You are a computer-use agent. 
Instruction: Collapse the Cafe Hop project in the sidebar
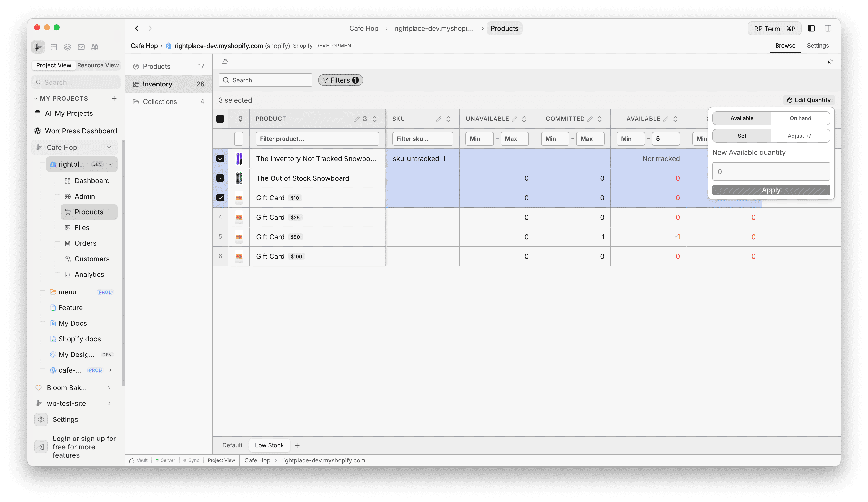tap(110, 147)
